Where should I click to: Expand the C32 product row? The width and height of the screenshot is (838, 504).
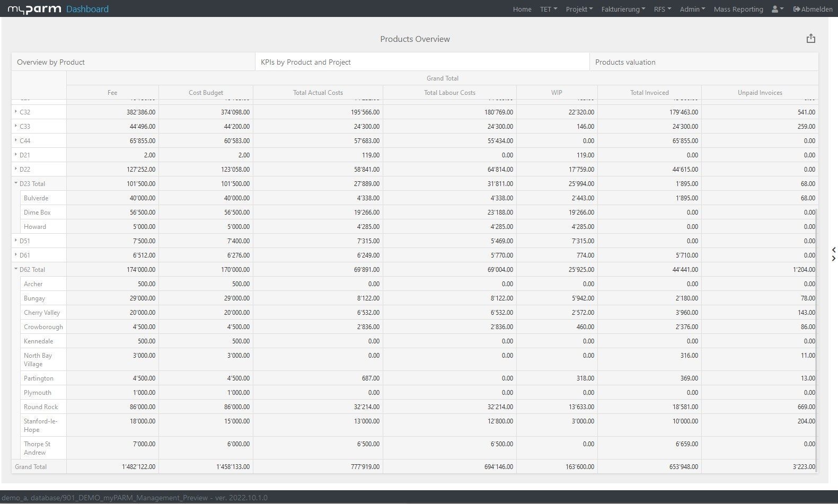tap(16, 112)
